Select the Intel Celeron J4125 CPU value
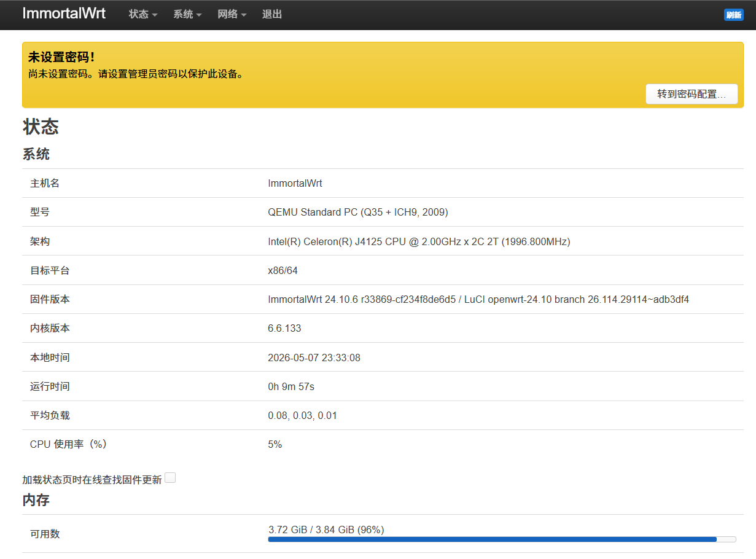This screenshot has height=559, width=756. [419, 241]
